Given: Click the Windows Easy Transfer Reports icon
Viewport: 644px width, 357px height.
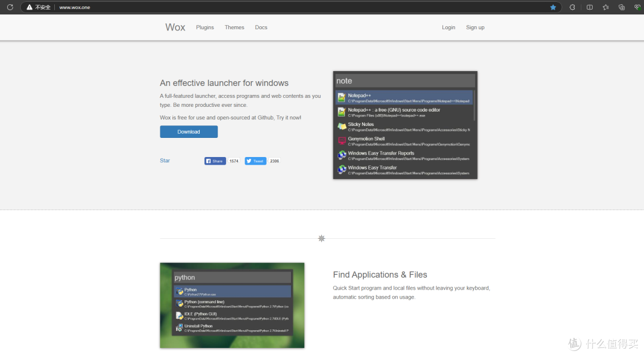Looking at the screenshot, I should [x=342, y=155].
